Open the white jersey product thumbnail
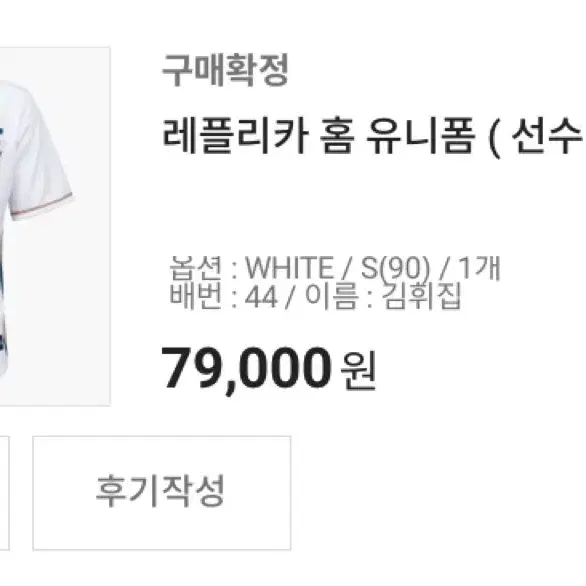This screenshot has width=586, height=586. coord(55,226)
